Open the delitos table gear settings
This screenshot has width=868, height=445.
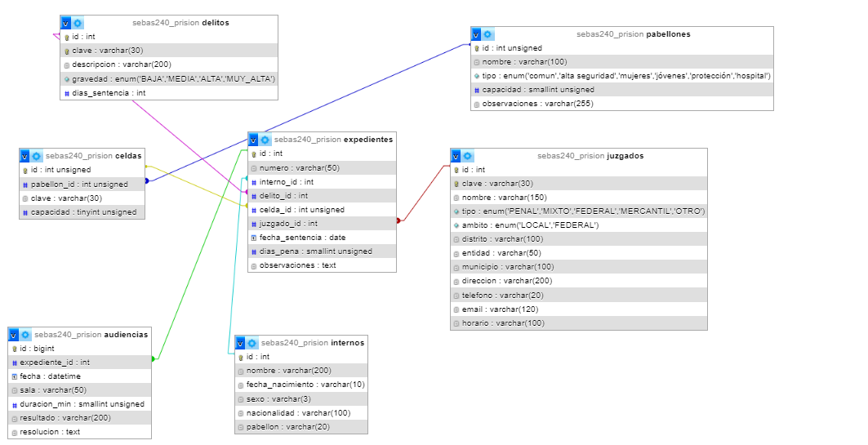78,23
